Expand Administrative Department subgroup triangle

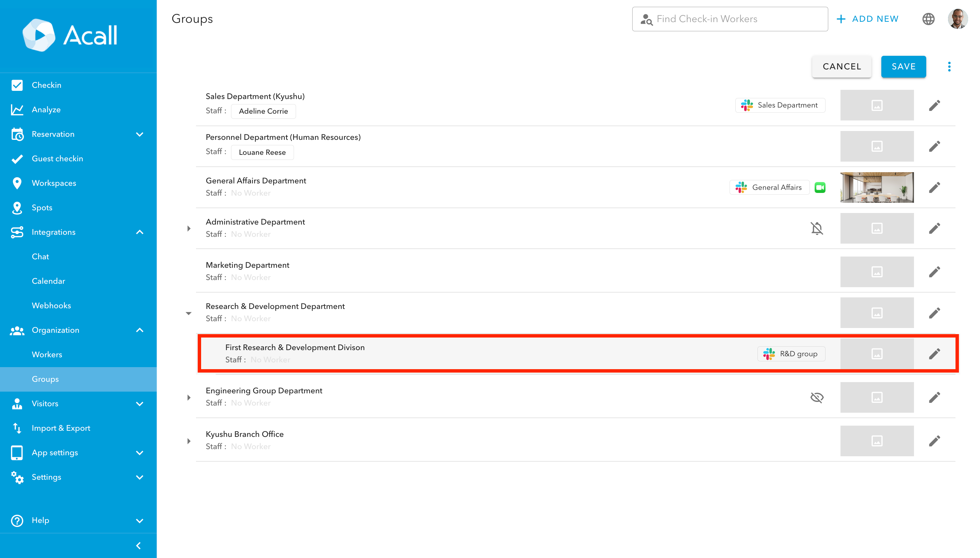point(189,228)
